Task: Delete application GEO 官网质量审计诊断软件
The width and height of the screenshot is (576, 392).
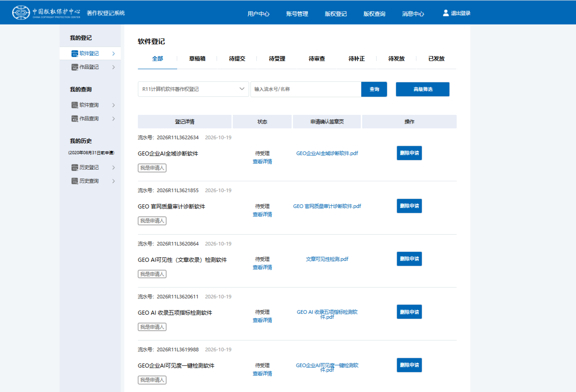Action: 409,206
